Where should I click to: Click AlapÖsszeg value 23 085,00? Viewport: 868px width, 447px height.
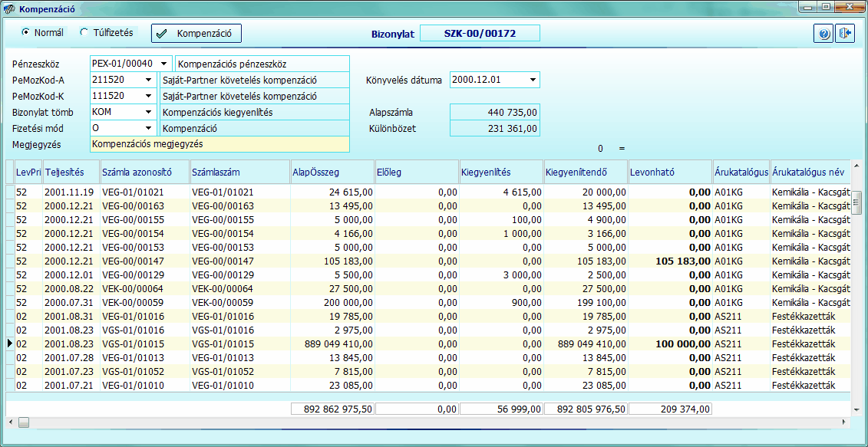click(332, 386)
